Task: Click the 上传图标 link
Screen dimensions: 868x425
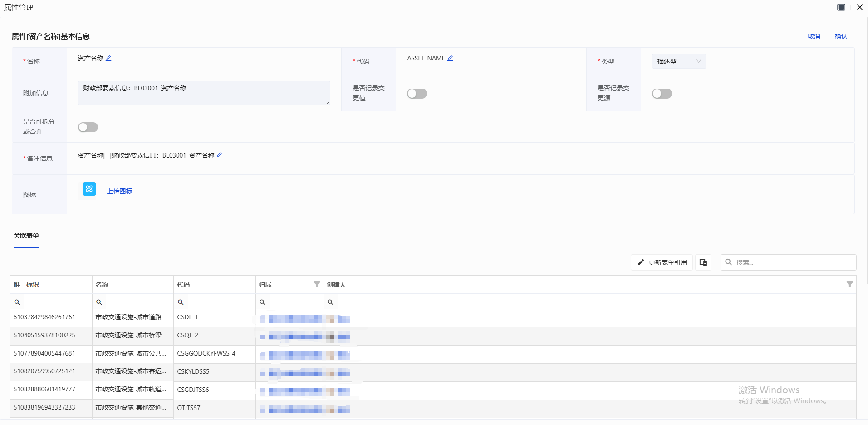Action: [120, 191]
